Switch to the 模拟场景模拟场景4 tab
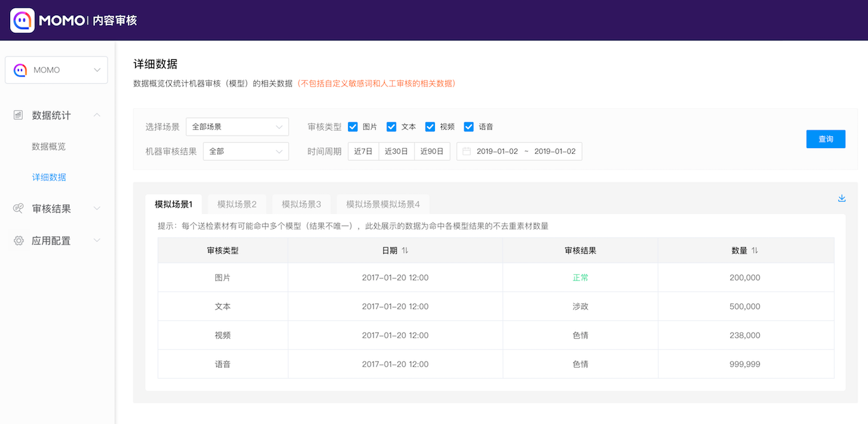 click(383, 204)
